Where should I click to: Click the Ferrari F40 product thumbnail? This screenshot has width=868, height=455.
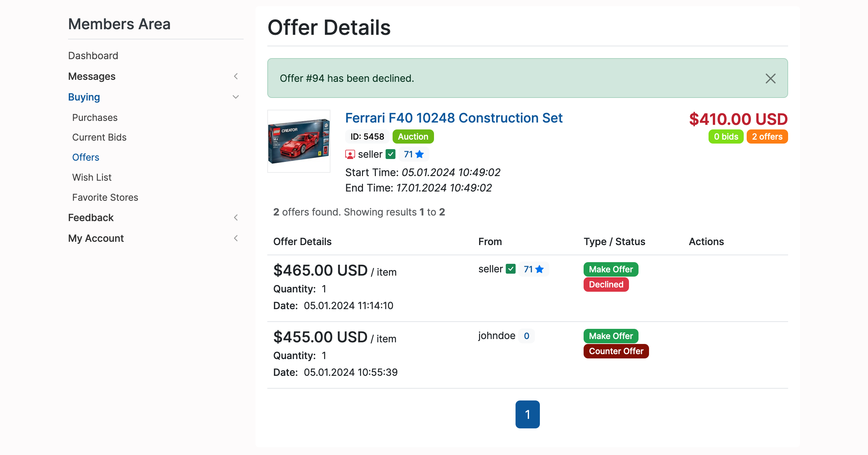pos(299,142)
